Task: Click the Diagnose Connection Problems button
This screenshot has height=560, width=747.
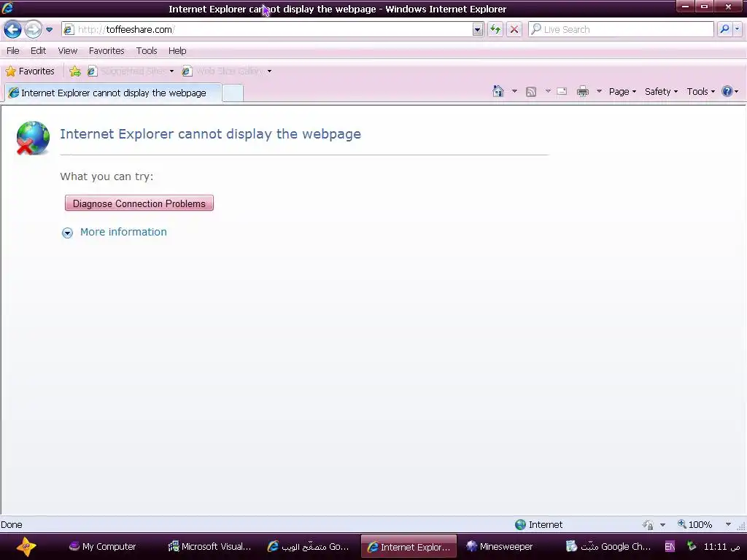Action: (x=139, y=203)
